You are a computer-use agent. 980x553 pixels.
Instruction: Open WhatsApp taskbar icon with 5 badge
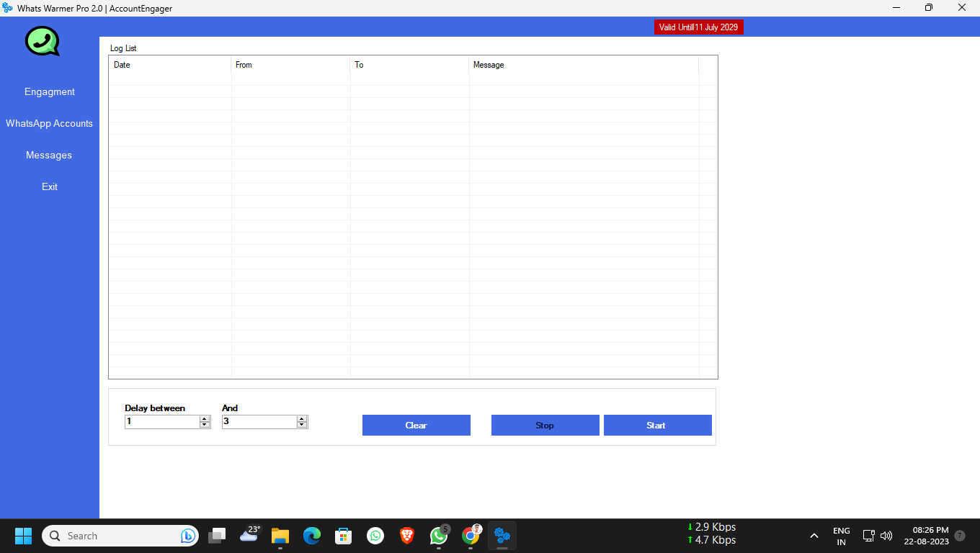439,536
